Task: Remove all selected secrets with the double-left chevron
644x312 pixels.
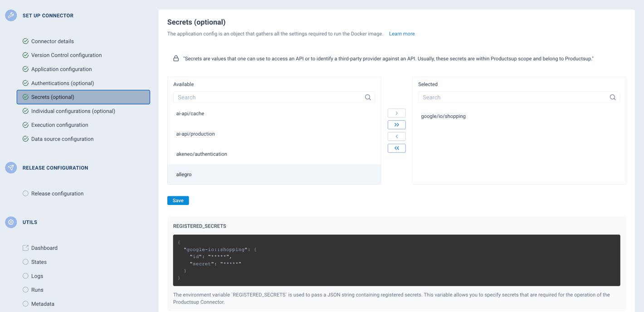Action: (396, 148)
